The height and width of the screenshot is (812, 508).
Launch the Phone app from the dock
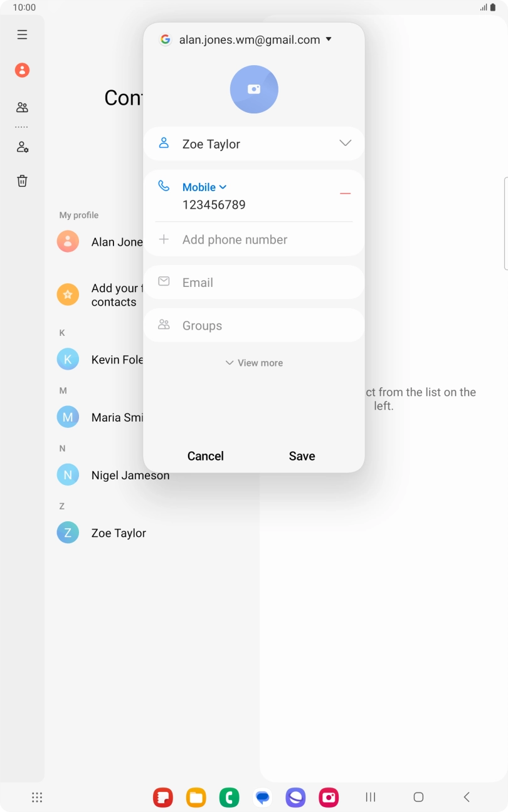(229, 797)
